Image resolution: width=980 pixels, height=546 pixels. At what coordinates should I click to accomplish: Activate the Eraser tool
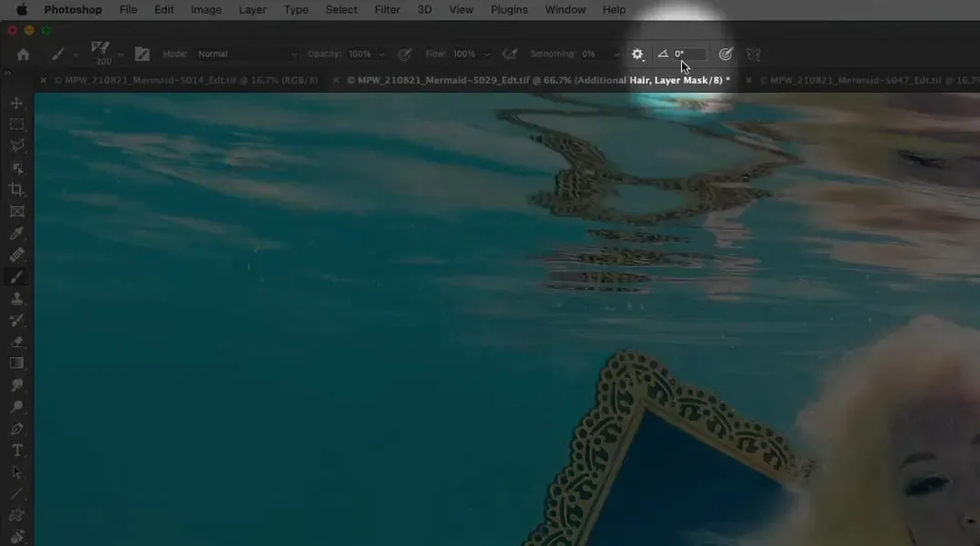(x=16, y=342)
